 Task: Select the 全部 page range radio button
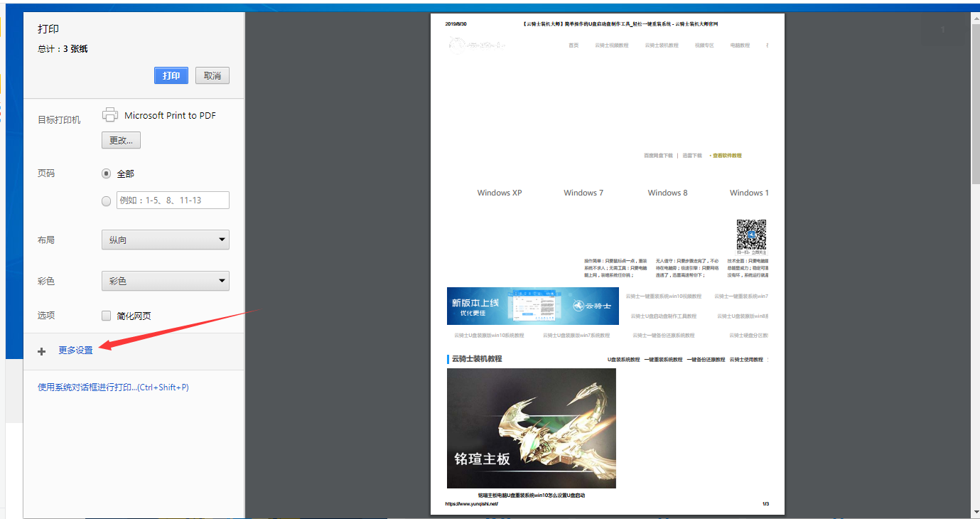(106, 173)
